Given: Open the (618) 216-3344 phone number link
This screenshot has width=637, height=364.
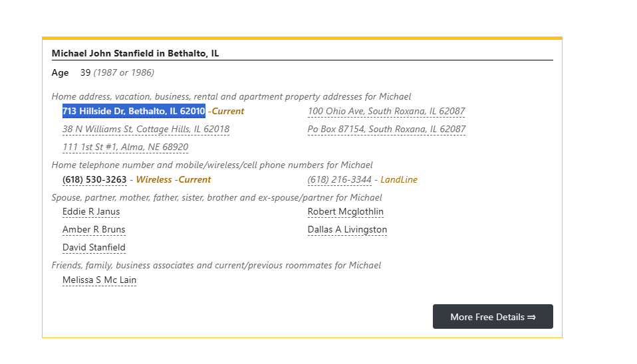Looking at the screenshot, I should [339, 179].
